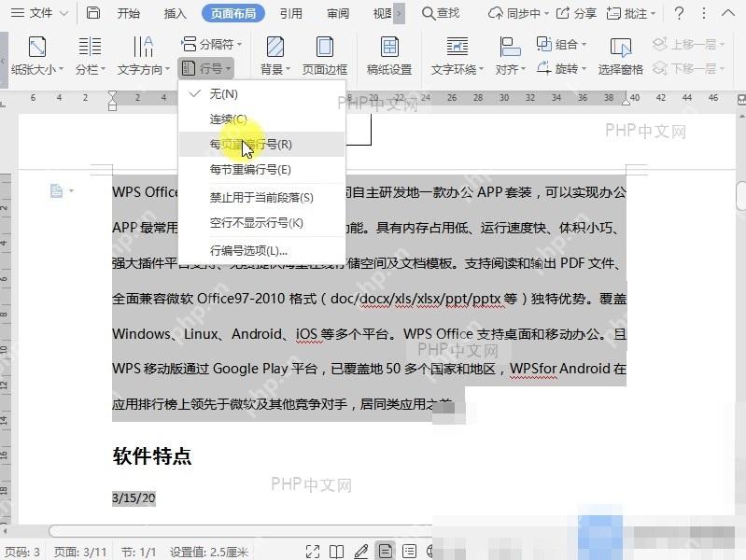Screen dimensions: 746x560
Task: Click the 上移一层 bring forward icon
Action: pyautogui.click(x=660, y=44)
